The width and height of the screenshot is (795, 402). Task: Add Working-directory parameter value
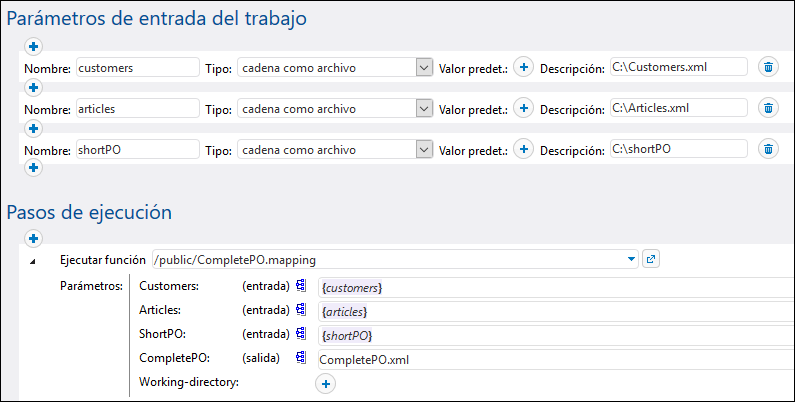coord(325,383)
